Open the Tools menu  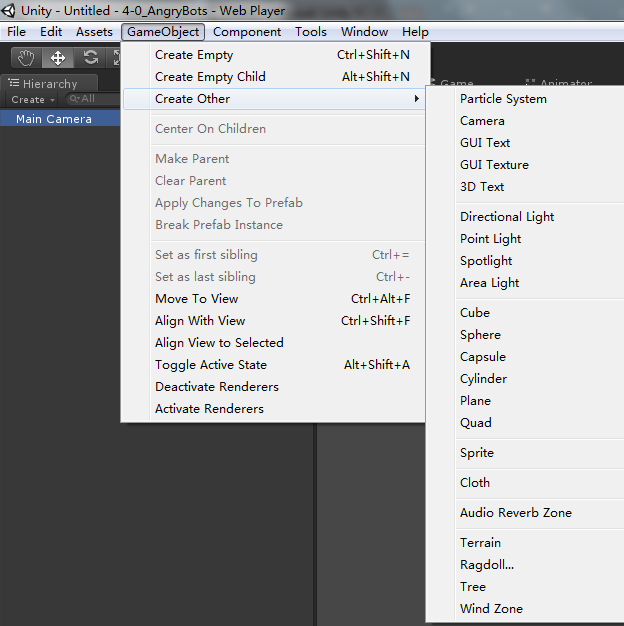click(x=311, y=32)
